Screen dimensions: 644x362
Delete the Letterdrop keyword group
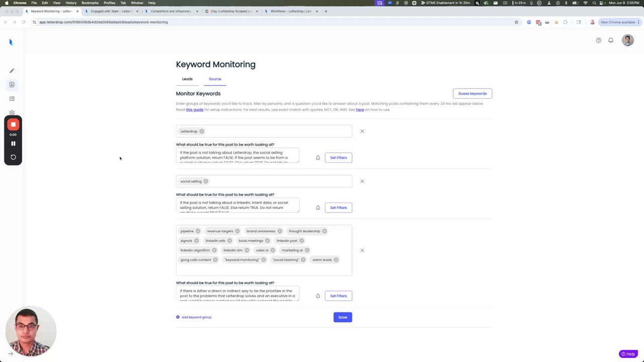(362, 131)
